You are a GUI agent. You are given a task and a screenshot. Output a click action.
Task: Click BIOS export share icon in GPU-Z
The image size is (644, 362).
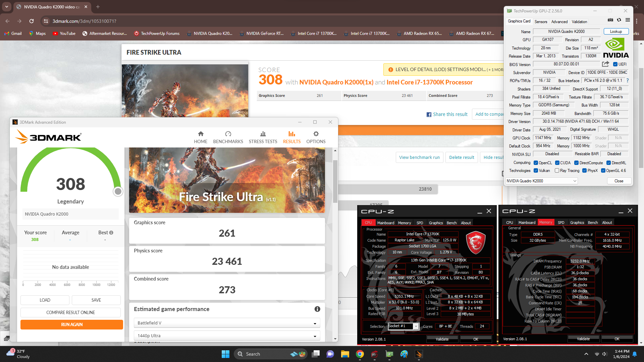point(605,64)
